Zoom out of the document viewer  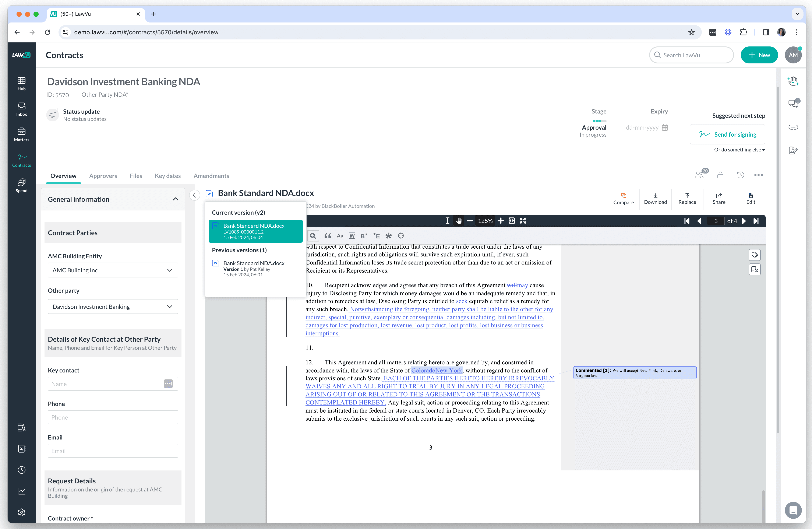(x=469, y=221)
